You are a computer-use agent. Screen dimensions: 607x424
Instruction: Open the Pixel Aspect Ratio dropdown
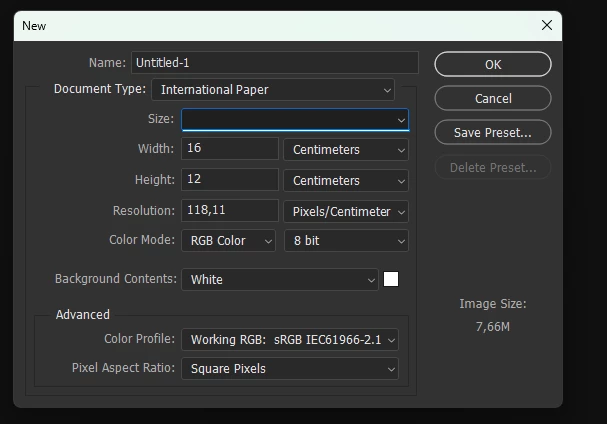click(x=290, y=369)
